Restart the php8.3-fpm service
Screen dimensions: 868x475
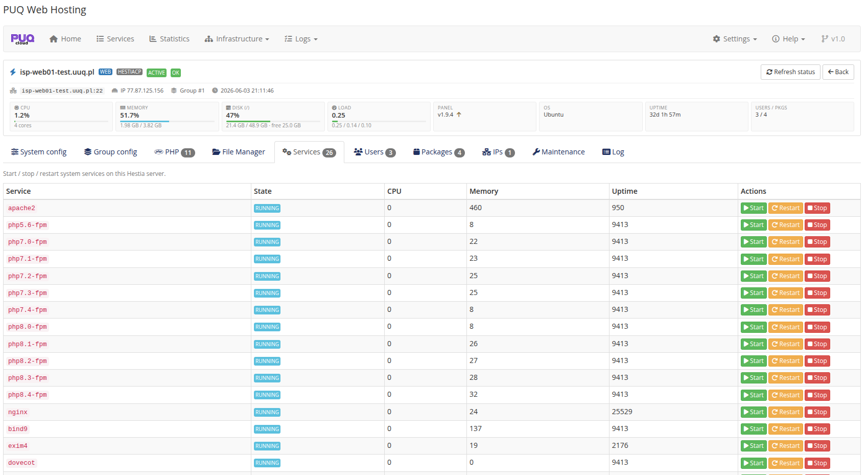pyautogui.click(x=786, y=378)
